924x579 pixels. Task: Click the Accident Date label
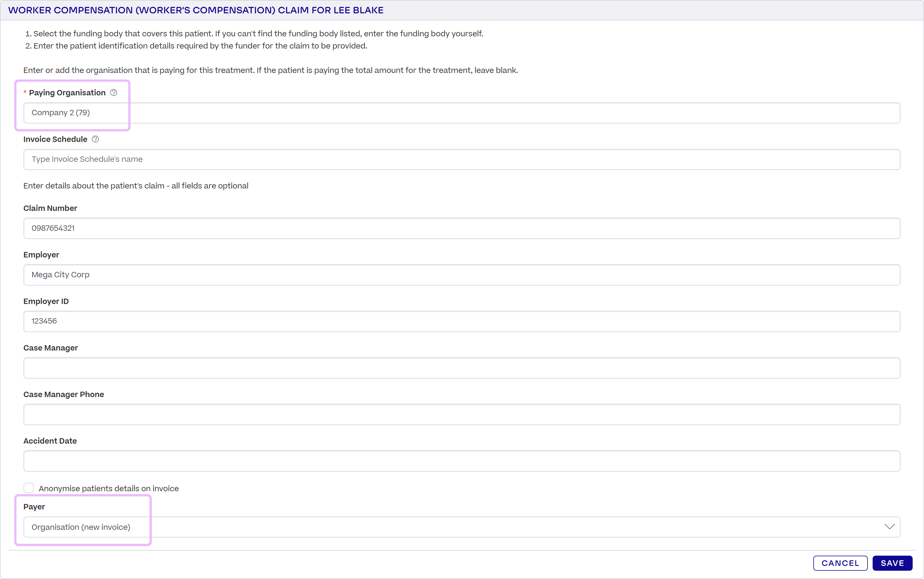(50, 441)
